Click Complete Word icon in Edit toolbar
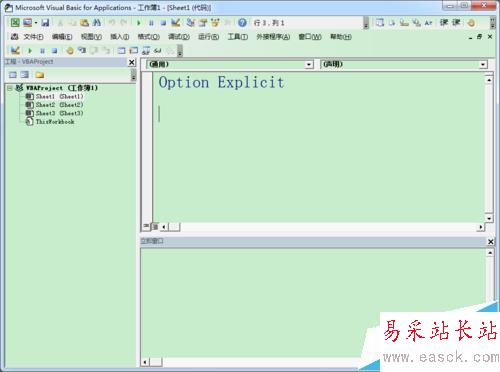This screenshot has width=500, height=372. click(428, 23)
